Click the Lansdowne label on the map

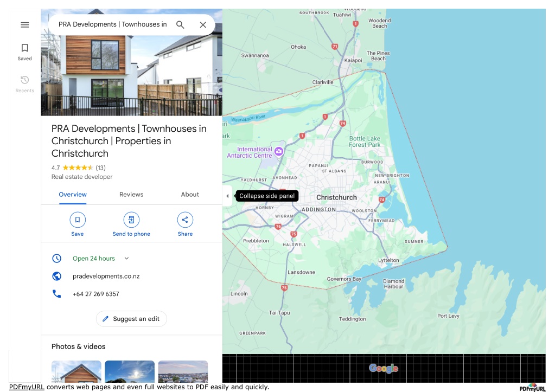point(301,272)
